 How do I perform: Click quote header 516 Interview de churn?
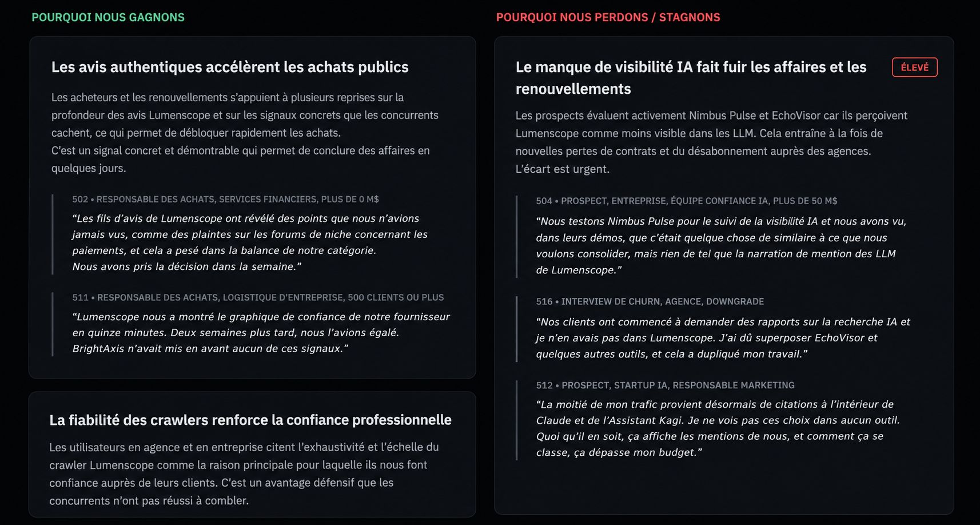650,301
